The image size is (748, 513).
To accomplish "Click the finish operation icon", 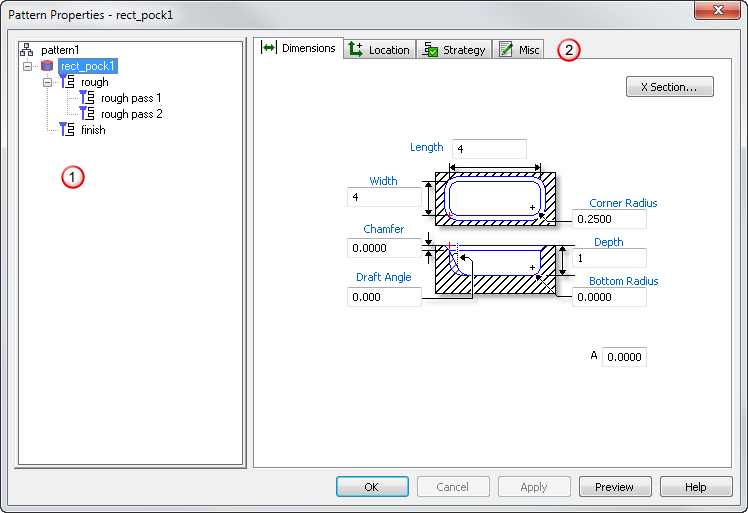I will click(x=67, y=129).
